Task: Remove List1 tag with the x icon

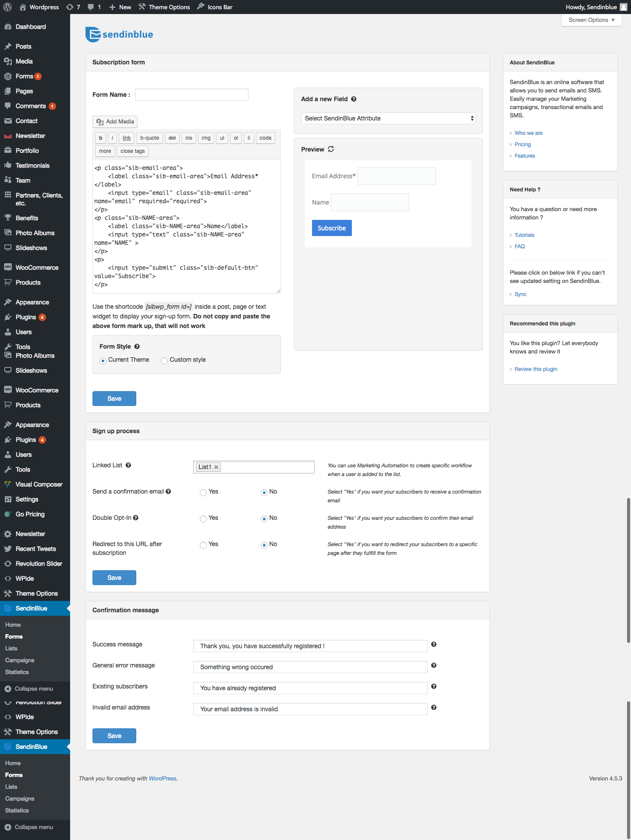Action: tap(216, 467)
